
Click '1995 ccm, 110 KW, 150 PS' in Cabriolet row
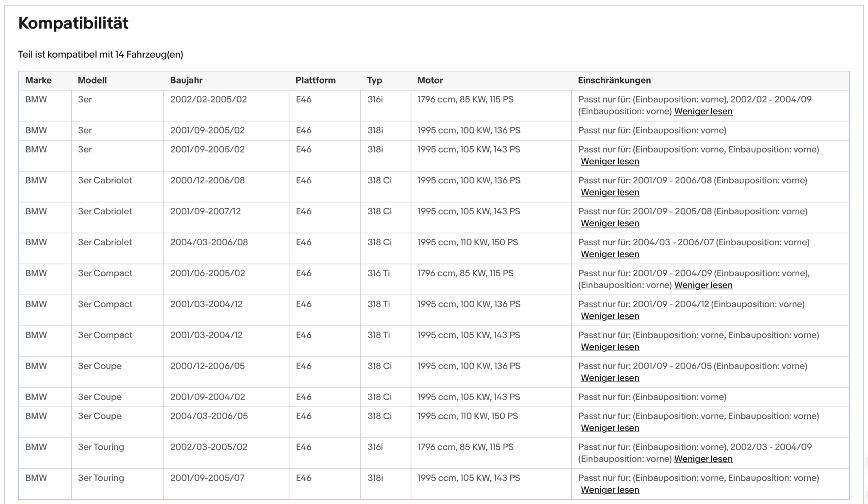click(467, 242)
